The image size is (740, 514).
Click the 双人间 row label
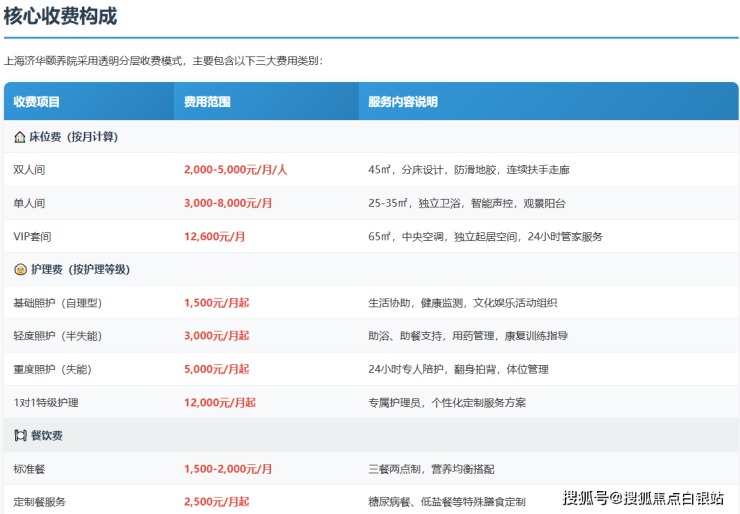click(29, 170)
